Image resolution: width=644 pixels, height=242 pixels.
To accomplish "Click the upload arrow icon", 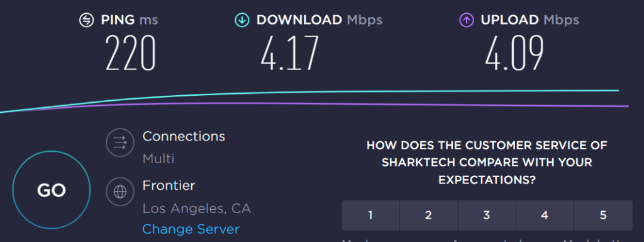I will tap(466, 20).
